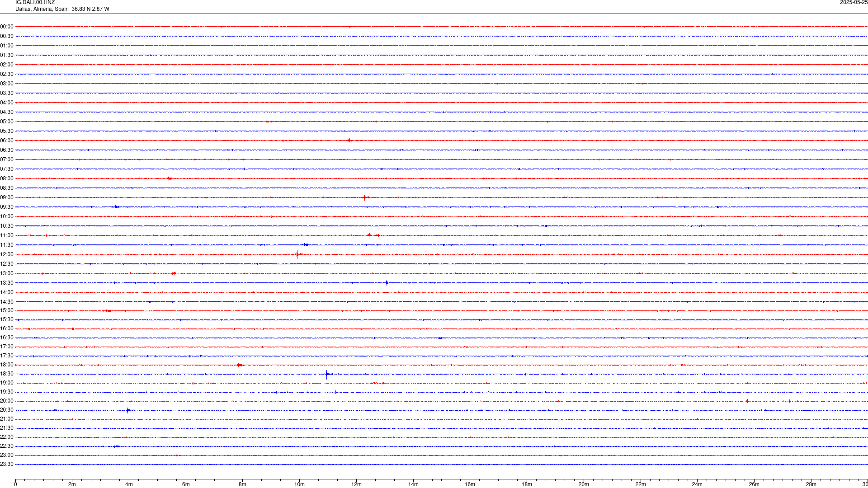Click the seismic spike on the 18:30 trace
This screenshot has width=868, height=488.
(x=327, y=374)
